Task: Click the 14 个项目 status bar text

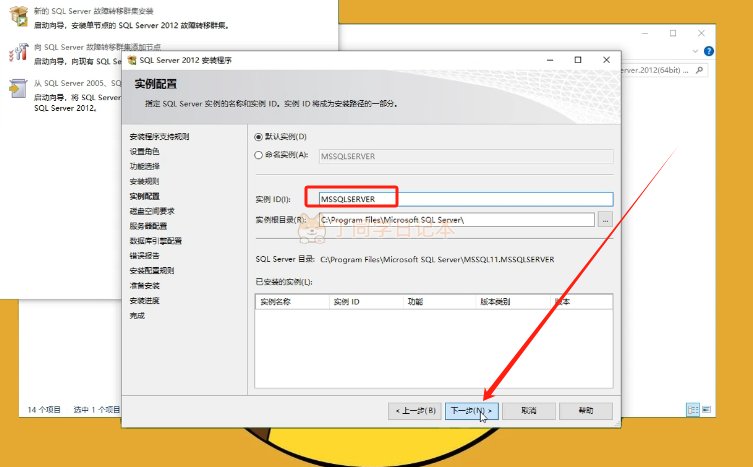Action: pos(44,410)
